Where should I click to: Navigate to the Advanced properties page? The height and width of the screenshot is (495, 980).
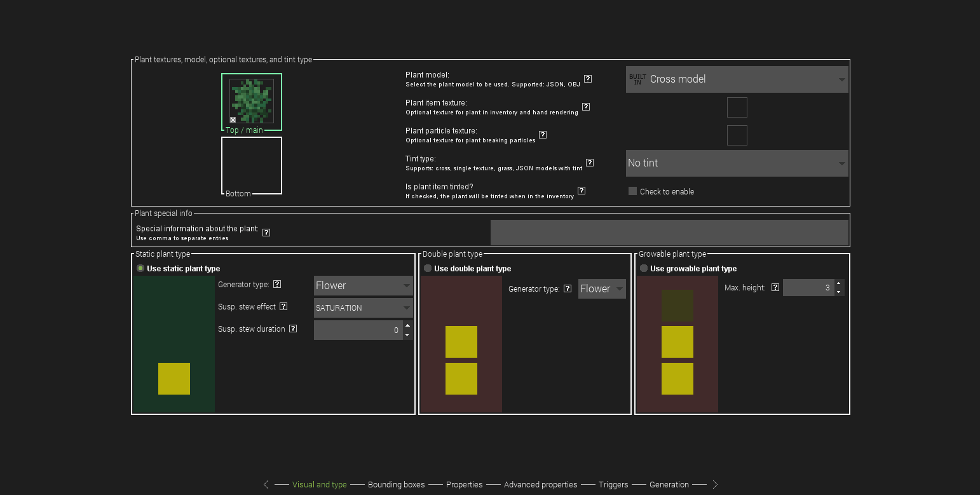pyautogui.click(x=540, y=484)
